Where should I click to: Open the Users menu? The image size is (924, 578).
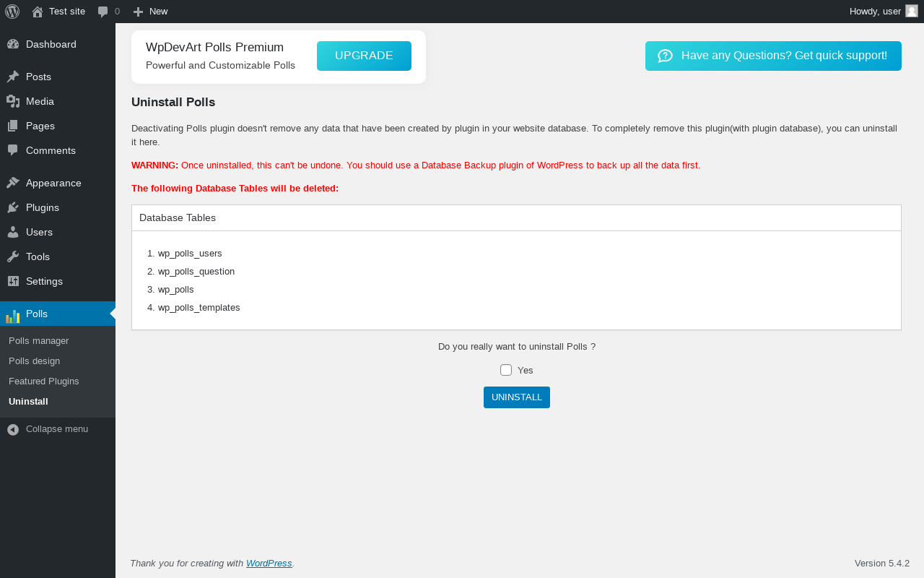click(x=58, y=232)
